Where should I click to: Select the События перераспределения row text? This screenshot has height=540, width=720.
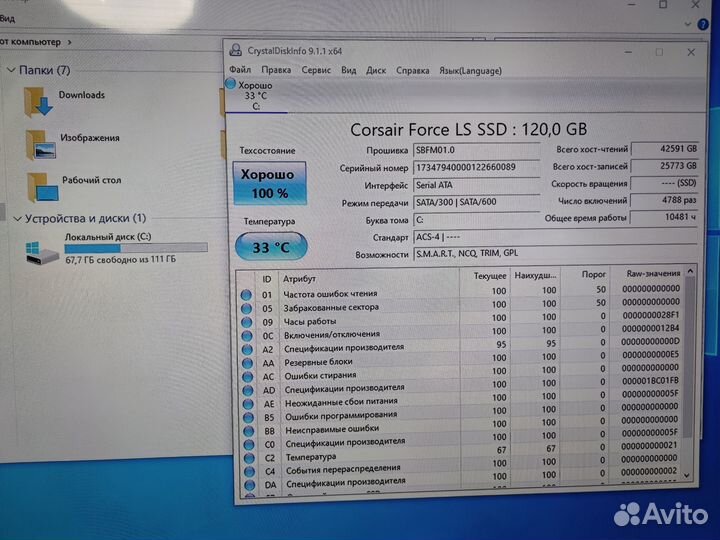(343, 469)
